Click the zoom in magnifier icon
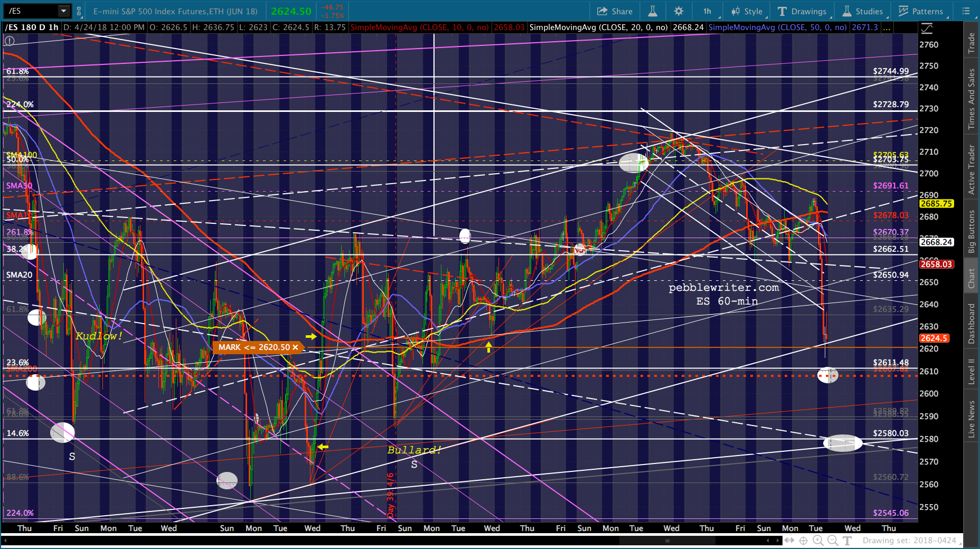Screen dimensions: 980x549 click(x=818, y=541)
